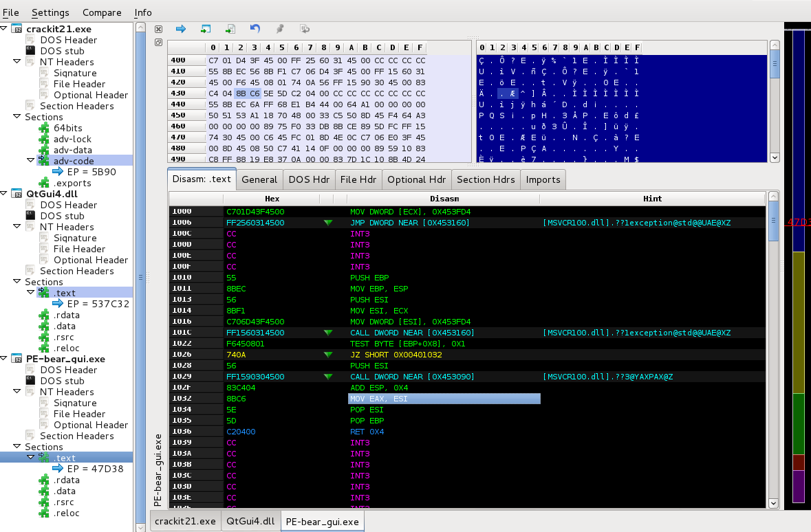Open the File menu

click(x=10, y=12)
